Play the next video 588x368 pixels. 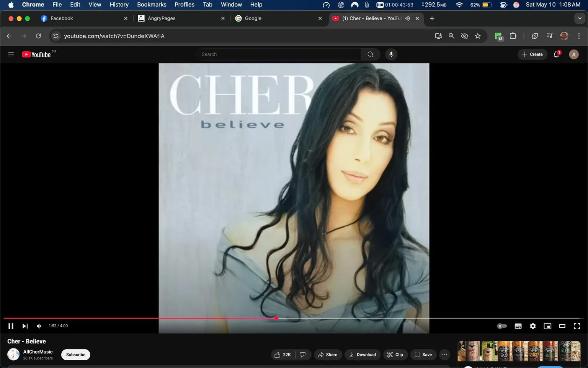(24, 326)
